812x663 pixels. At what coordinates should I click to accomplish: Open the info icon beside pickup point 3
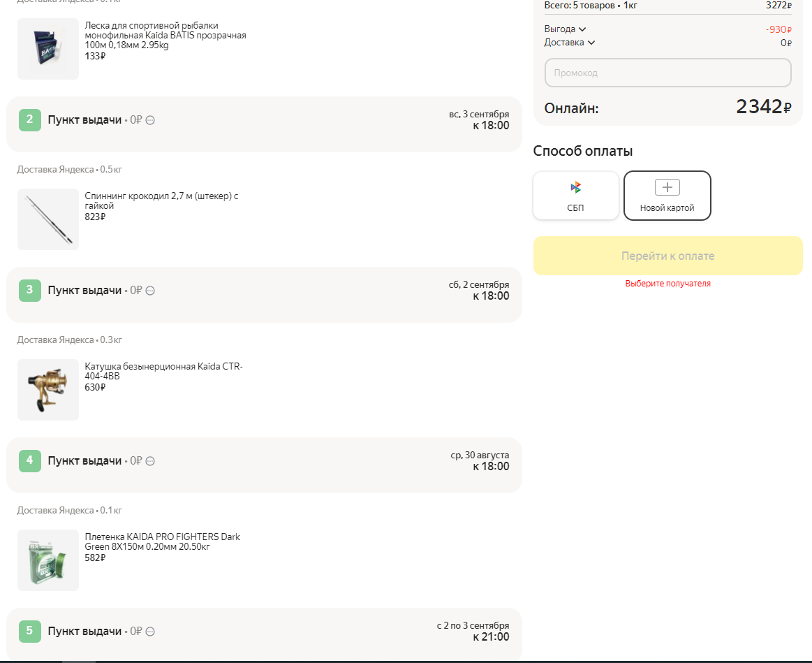150,291
